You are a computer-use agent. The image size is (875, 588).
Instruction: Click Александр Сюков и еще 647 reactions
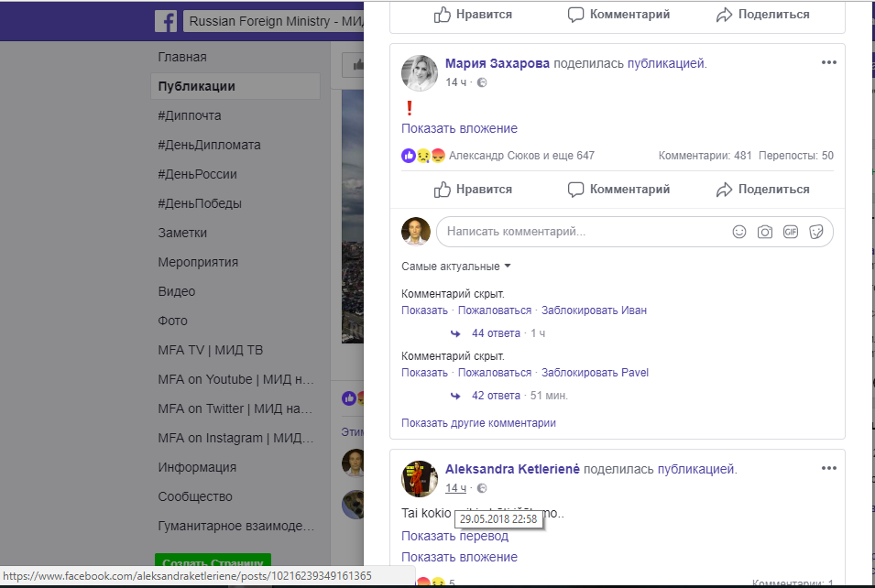click(521, 156)
